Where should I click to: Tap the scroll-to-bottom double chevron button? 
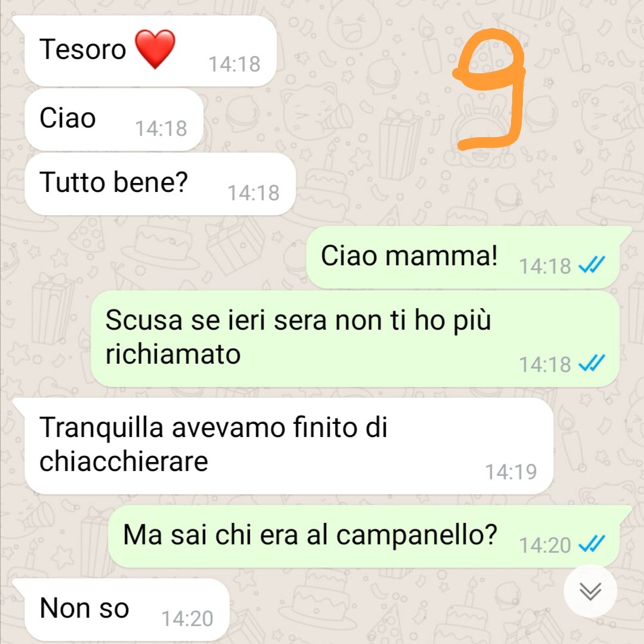590,591
